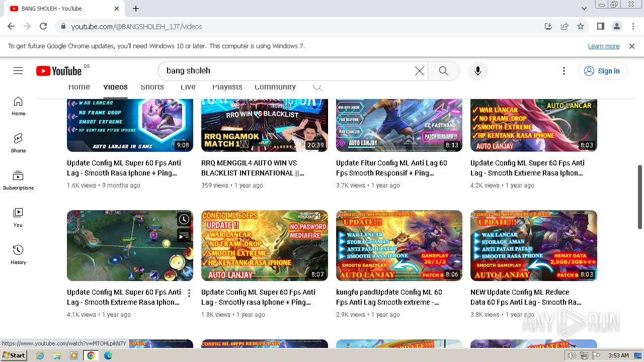The image size is (644, 362).
Task: Open the volume control in system tray
Action: (572, 355)
